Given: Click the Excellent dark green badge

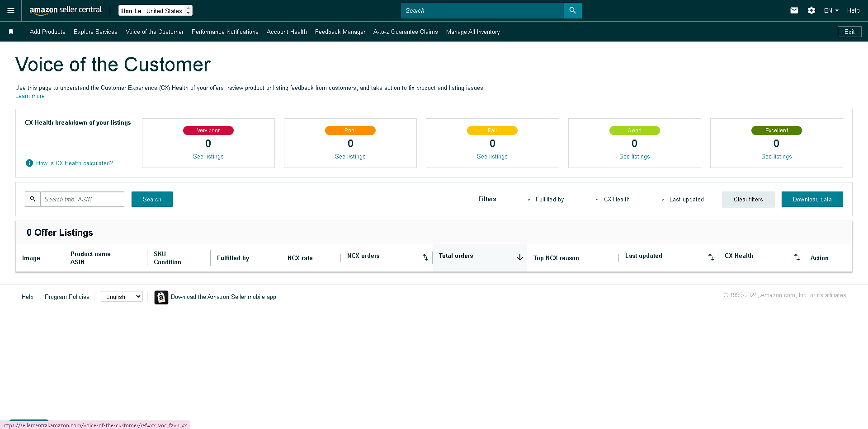Looking at the screenshot, I should [x=777, y=131].
